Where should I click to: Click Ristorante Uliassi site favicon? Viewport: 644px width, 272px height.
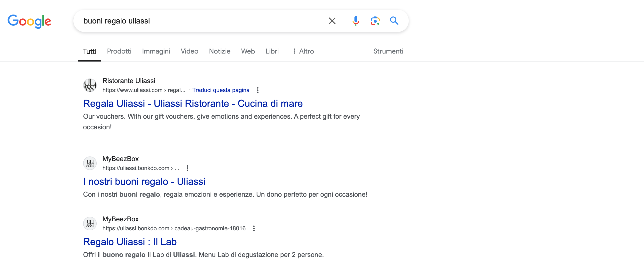pyautogui.click(x=90, y=85)
